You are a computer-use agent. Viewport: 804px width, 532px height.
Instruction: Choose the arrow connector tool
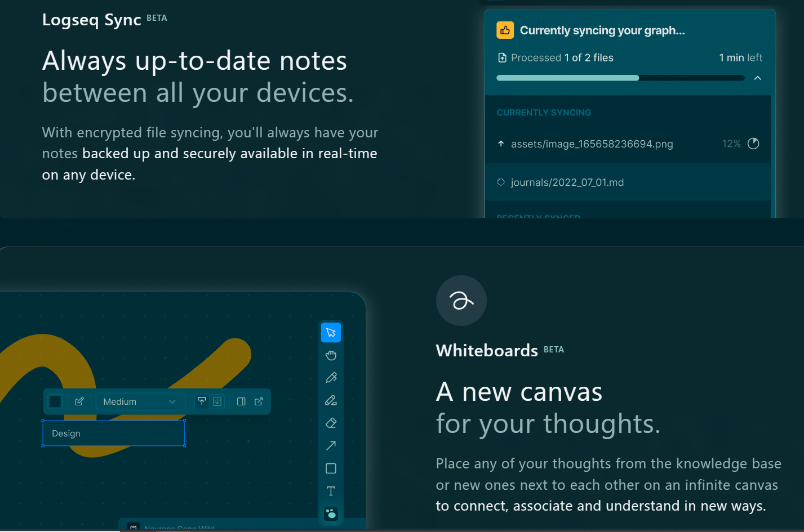pos(331,445)
